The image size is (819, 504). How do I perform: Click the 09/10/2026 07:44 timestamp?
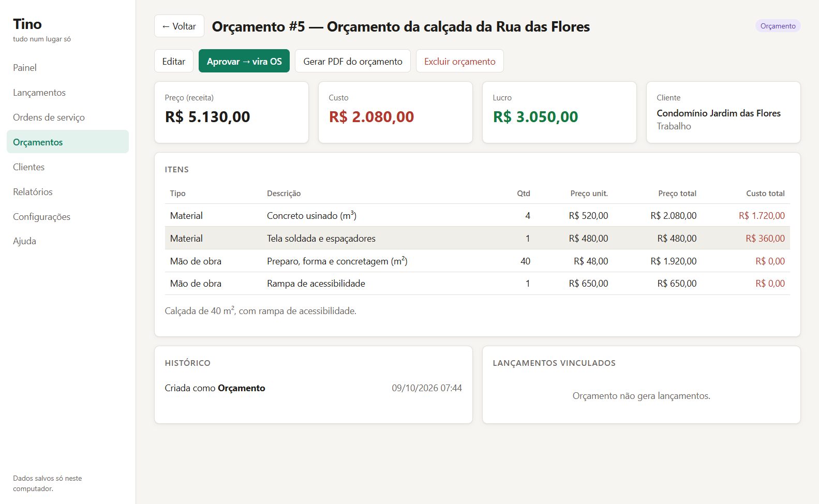tap(427, 388)
